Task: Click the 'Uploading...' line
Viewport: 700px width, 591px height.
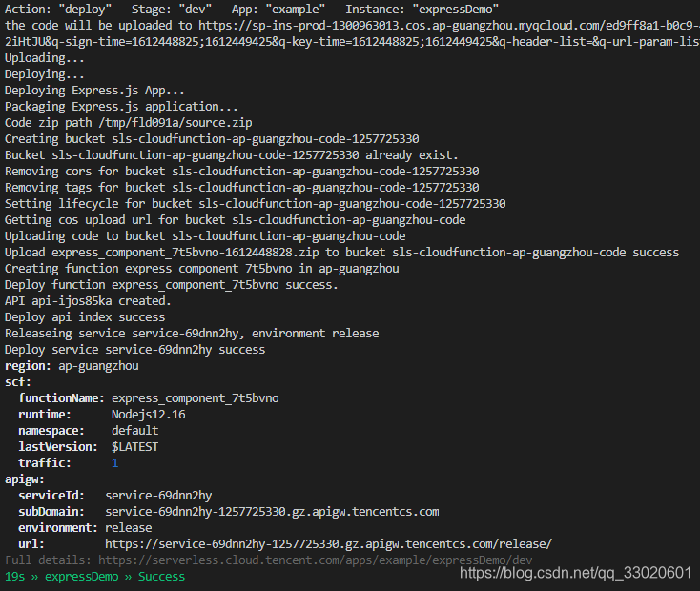Action: 44,58
